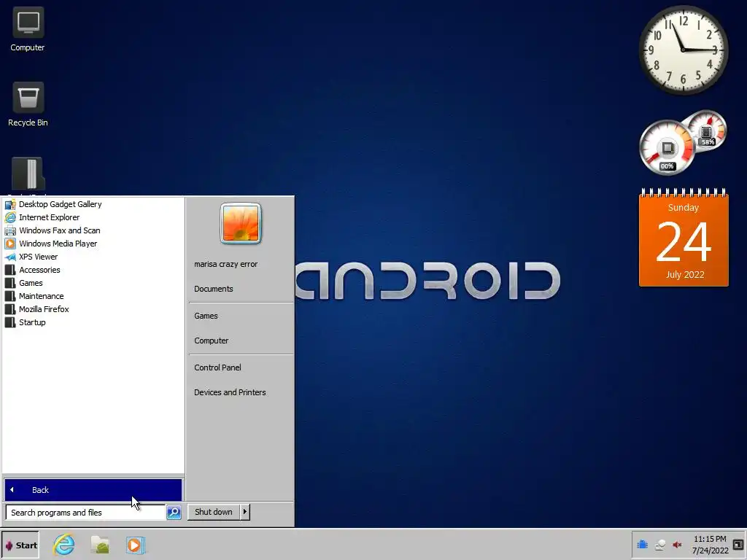Screen dimensions: 747x560
Task: Launch Internet Explorer from Start menu list
Action: coord(49,217)
